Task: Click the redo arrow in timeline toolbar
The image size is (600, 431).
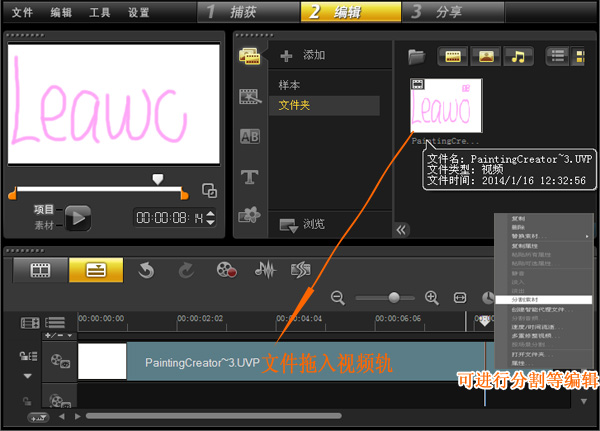Action: pyautogui.click(x=186, y=270)
